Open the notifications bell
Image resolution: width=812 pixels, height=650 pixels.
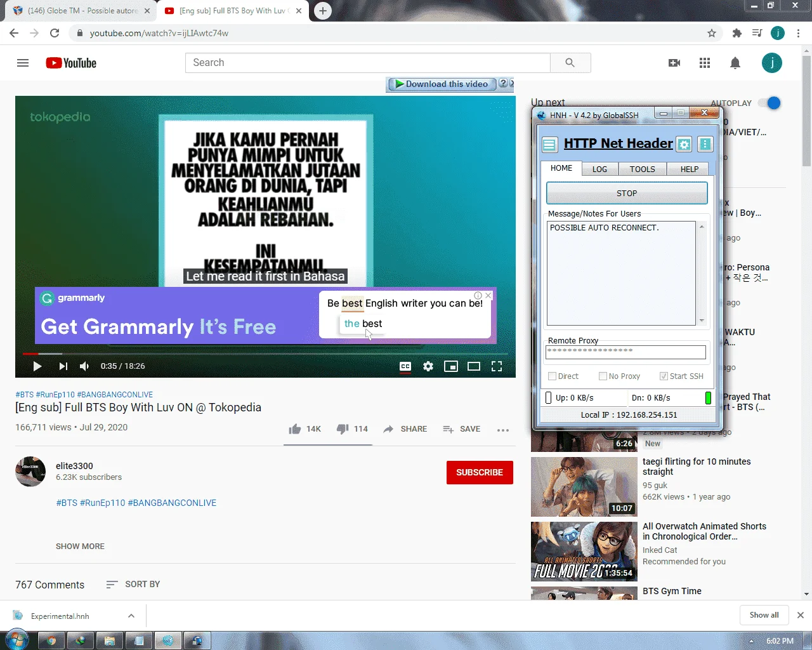[x=735, y=63]
